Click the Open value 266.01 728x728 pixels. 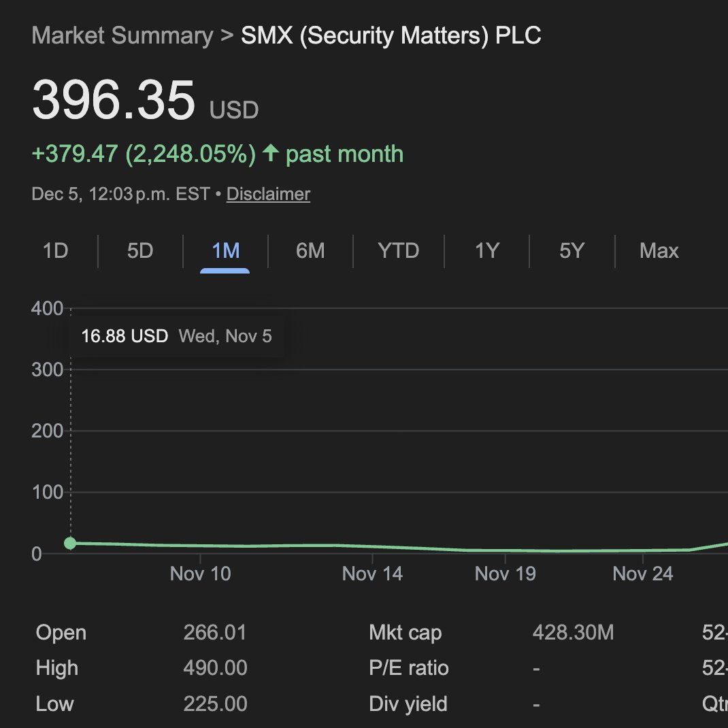point(215,633)
